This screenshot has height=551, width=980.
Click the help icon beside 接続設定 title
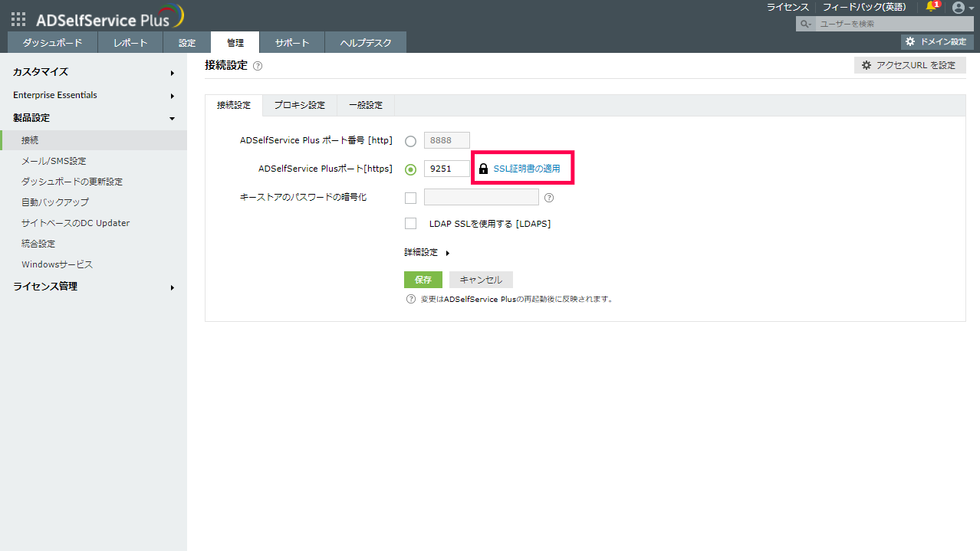258,66
